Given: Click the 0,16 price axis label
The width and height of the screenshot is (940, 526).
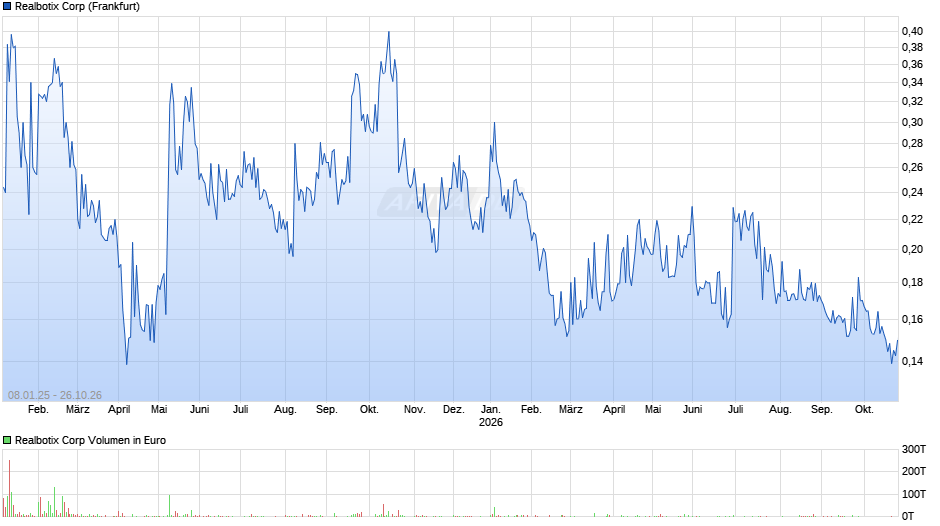Looking at the screenshot, I should click(912, 319).
